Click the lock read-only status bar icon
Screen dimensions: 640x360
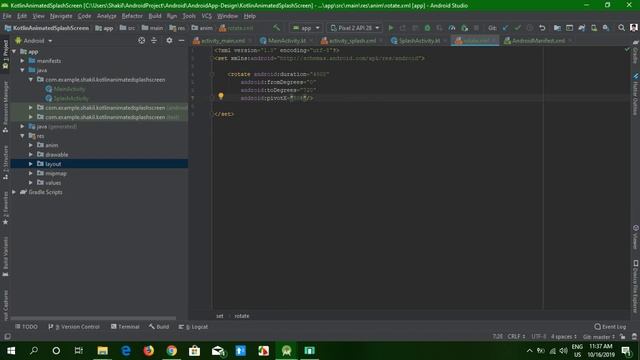point(622,337)
